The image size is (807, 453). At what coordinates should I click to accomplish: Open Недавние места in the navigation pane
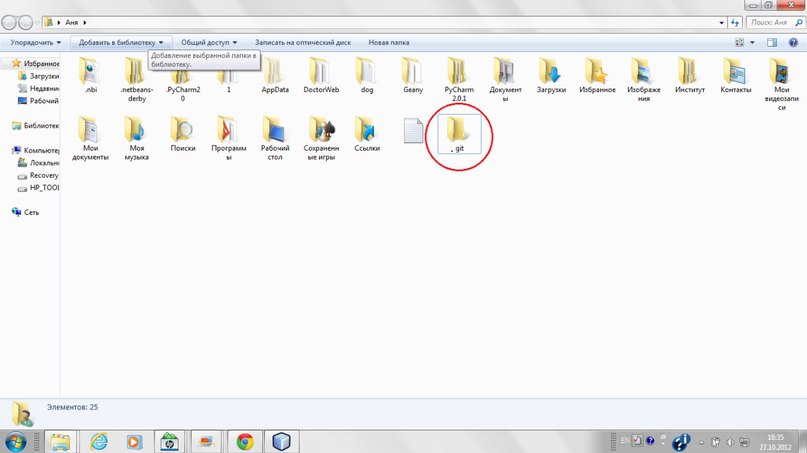tap(39, 89)
